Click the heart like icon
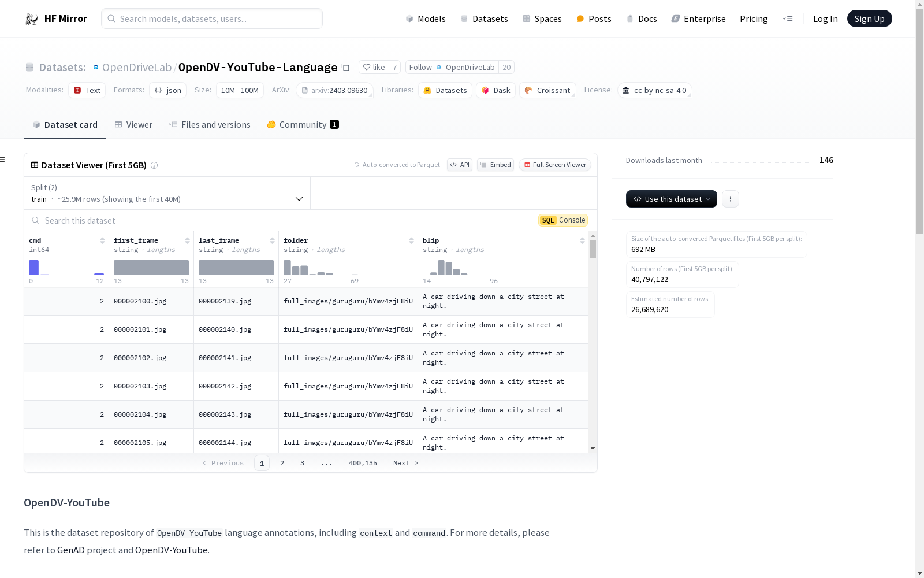The image size is (924, 578). [x=366, y=67]
